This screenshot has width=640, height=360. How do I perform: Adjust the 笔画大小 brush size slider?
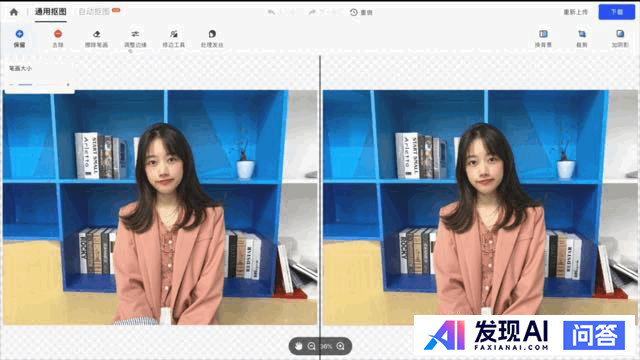coord(40,84)
